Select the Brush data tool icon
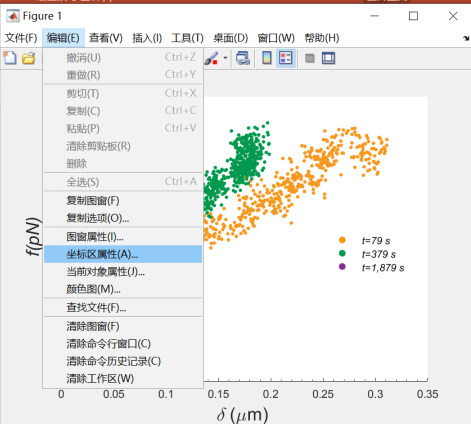 [211, 58]
